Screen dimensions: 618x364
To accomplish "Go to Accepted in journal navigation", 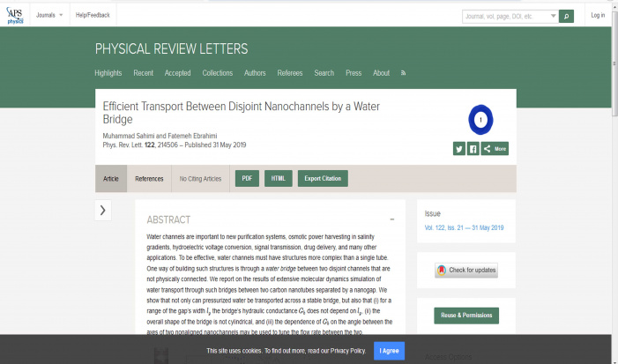I will [177, 73].
